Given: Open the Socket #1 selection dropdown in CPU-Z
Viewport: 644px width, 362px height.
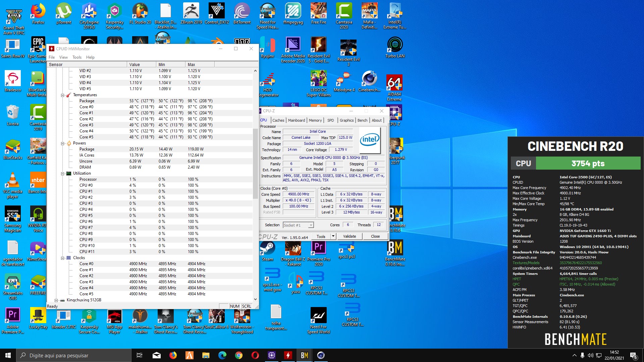Looking at the screenshot, I should [311, 225].
